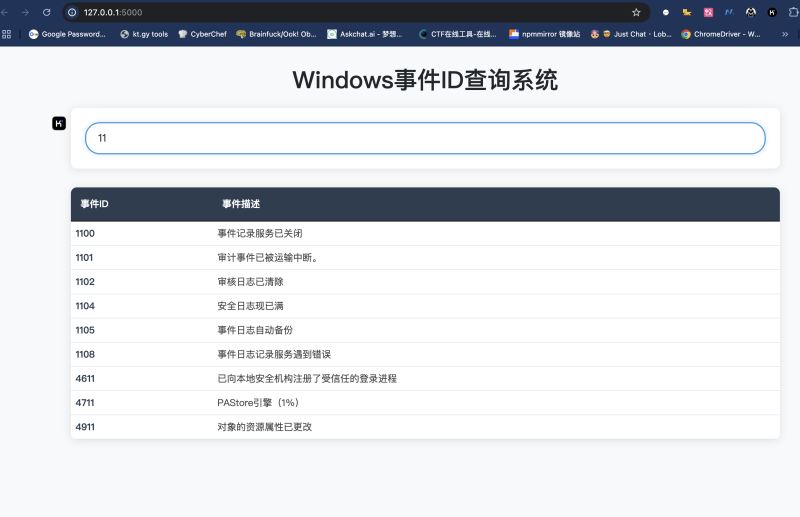
Task: Open the extensions puzzle menu
Action: (x=793, y=12)
